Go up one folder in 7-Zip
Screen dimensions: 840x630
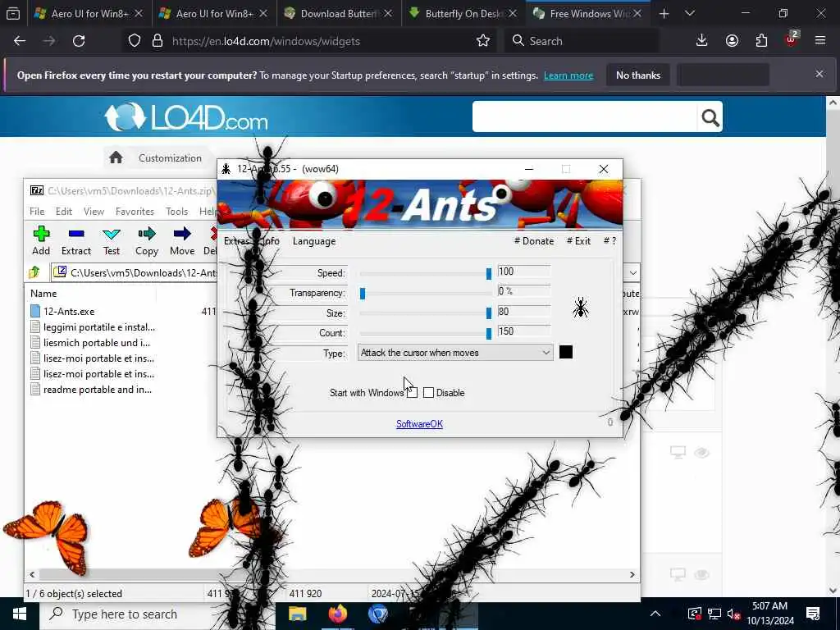pos(34,272)
